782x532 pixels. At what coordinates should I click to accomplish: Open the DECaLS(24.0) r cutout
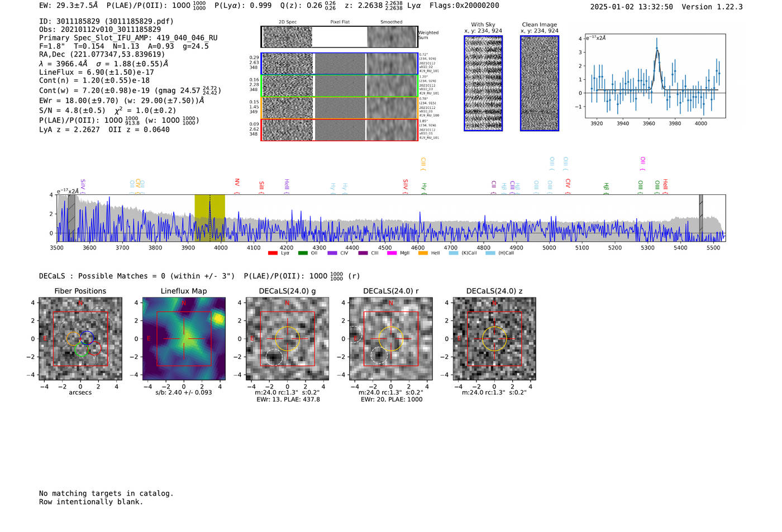click(391, 338)
